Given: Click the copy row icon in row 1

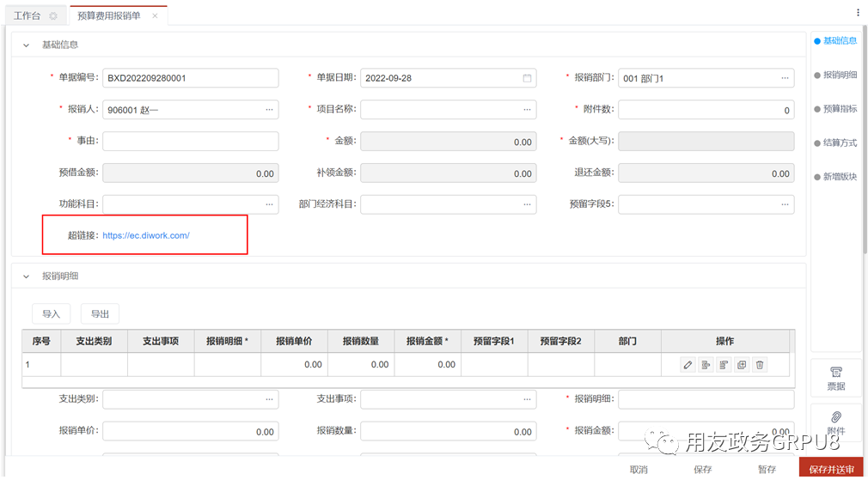Looking at the screenshot, I should (x=743, y=365).
